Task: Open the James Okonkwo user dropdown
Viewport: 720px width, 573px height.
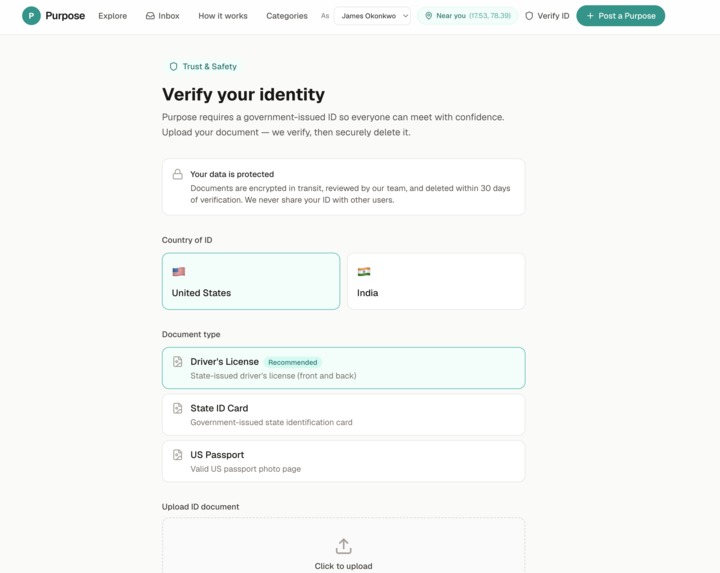Action: click(372, 16)
